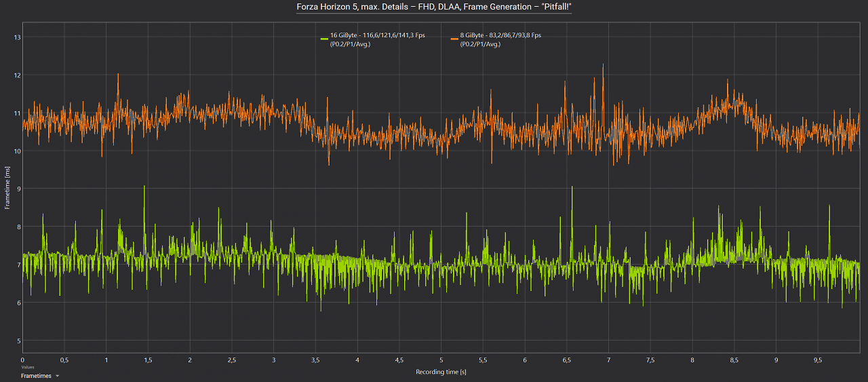Click the 5 tick on the time axis
The height and width of the screenshot is (382, 868).
pos(441,360)
